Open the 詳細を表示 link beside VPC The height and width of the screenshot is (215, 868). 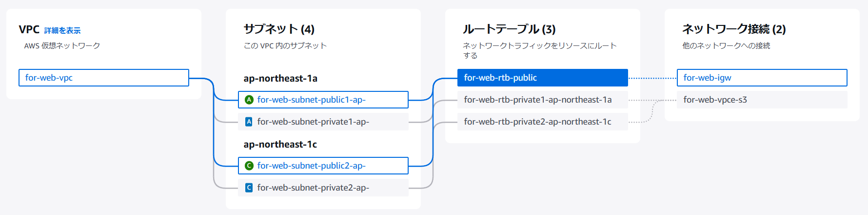coord(62,30)
